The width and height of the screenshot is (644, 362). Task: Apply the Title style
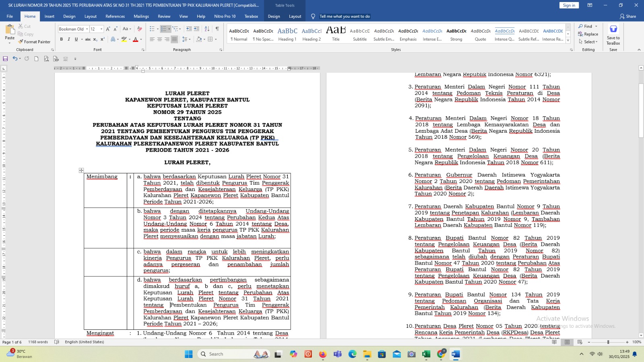point(336,34)
